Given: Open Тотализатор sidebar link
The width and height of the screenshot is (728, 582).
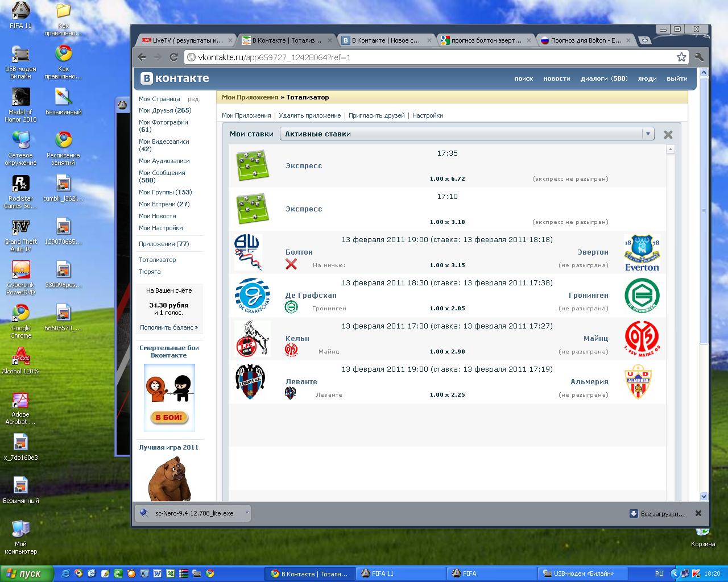Looking at the screenshot, I should pos(158,260).
